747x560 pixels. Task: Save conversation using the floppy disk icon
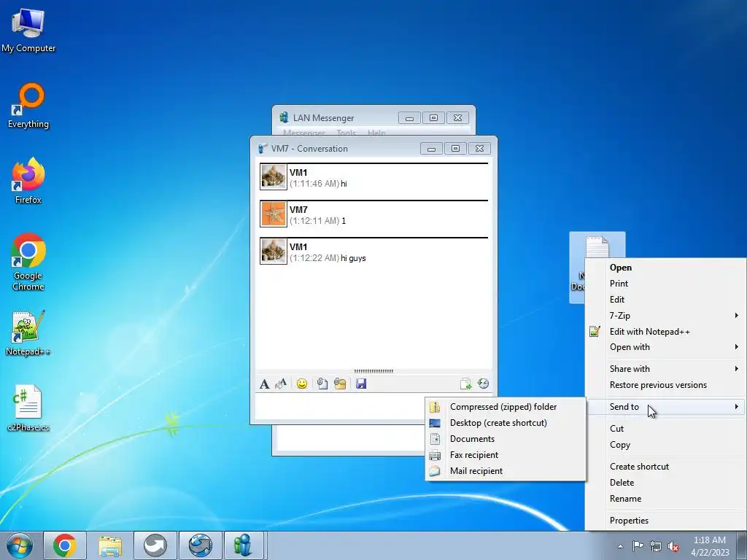(x=360, y=384)
